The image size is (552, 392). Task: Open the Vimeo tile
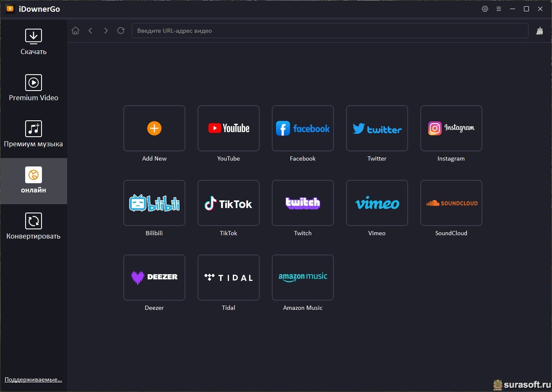click(377, 203)
